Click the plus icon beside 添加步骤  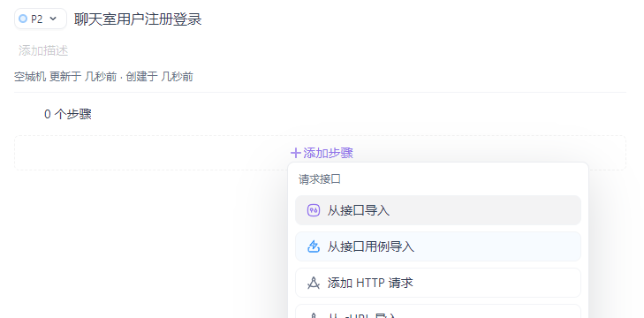pos(296,153)
